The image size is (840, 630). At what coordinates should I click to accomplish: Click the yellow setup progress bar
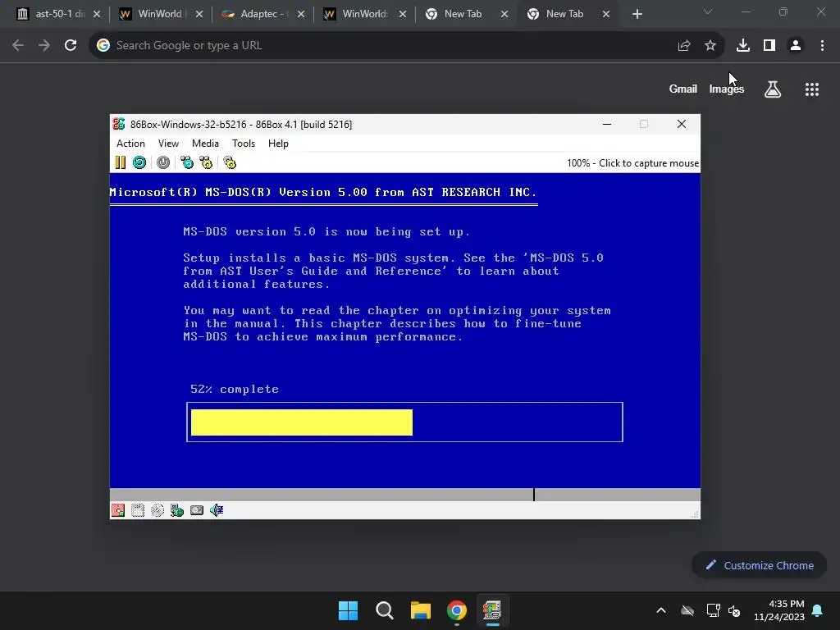[302, 422]
